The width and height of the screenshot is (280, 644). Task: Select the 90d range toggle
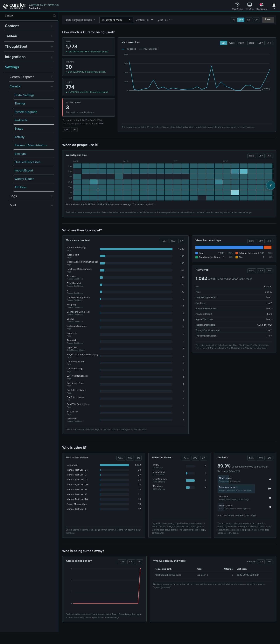[x=248, y=20]
